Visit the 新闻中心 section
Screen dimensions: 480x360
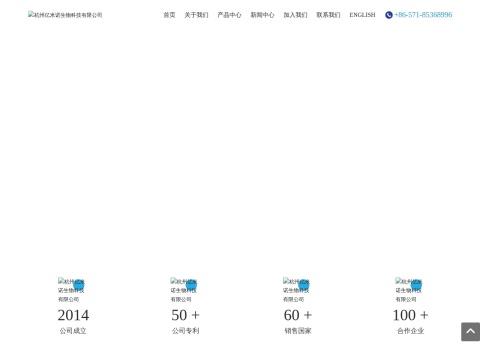[262, 15]
